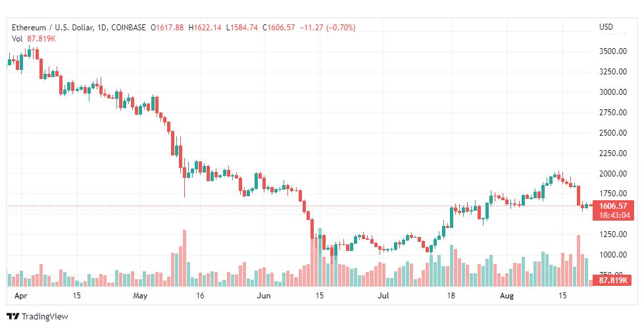Click the COINBASE exchange label
Screen dimensions: 644x328
tap(128, 28)
